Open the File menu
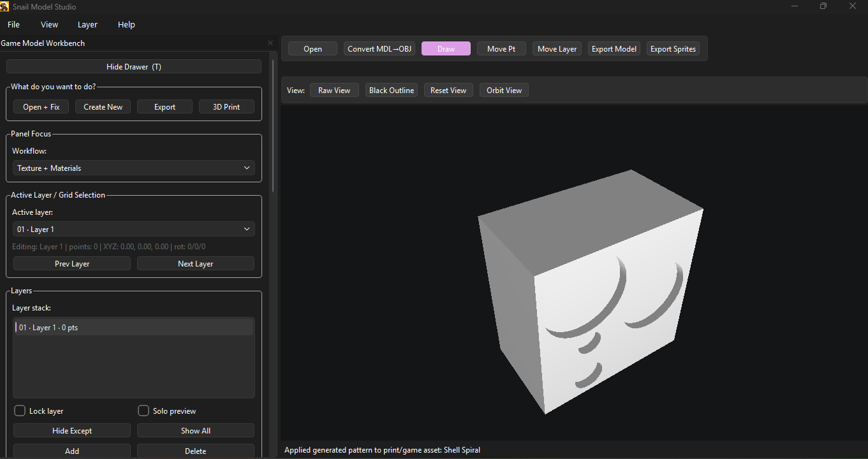Viewport: 868px width, 459px height. coord(13,24)
